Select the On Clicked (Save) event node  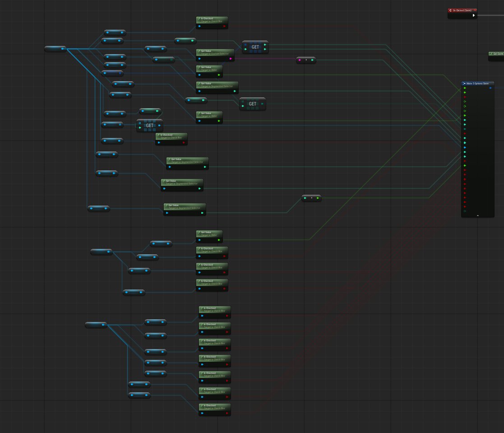tap(462, 13)
